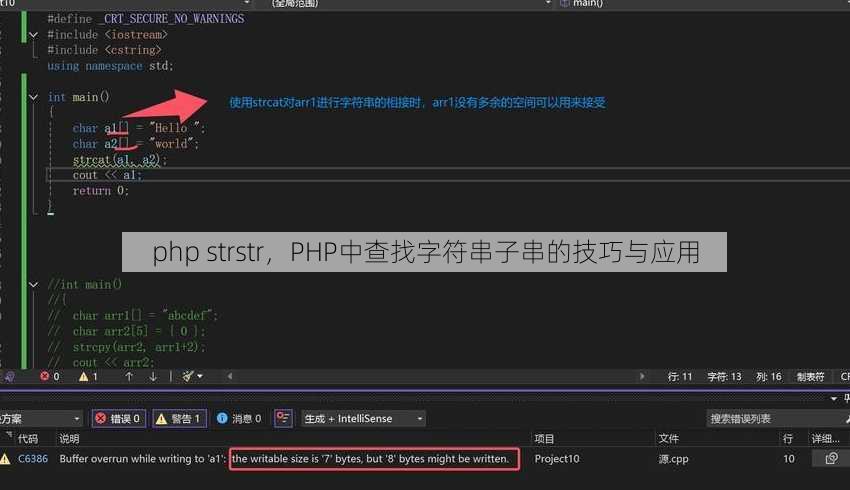Click the strcat(a1, a2) code line
The height and width of the screenshot is (490, 850).
click(x=120, y=160)
